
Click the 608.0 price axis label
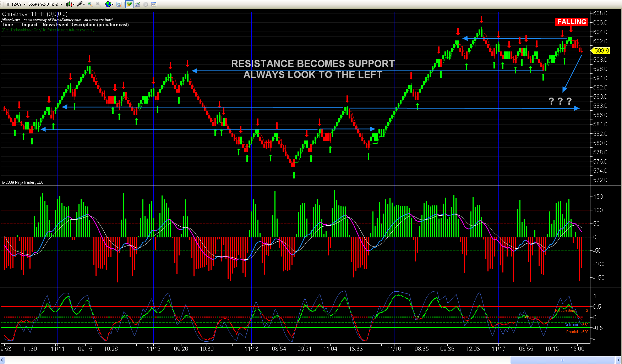[600, 13]
